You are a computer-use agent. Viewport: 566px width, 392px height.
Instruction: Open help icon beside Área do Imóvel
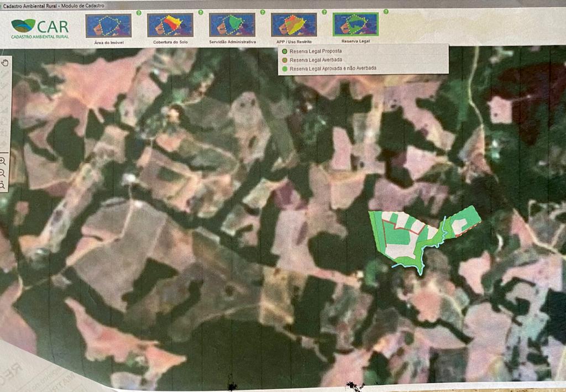pos(139,13)
